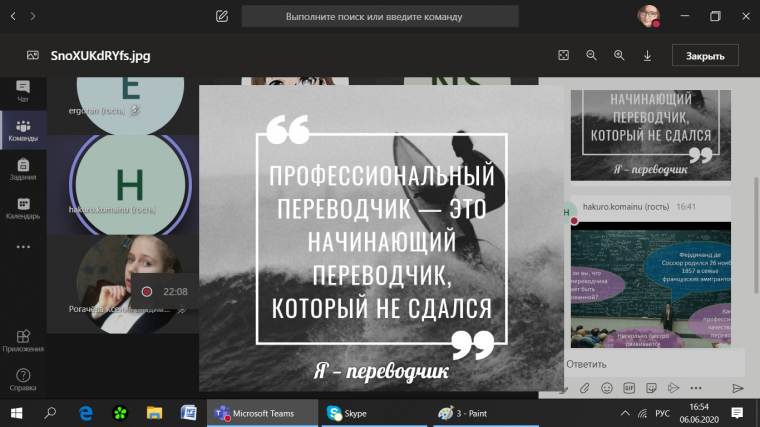The width and height of the screenshot is (760, 427).
Task: Open the Windows notification center
Action: pos(737,413)
